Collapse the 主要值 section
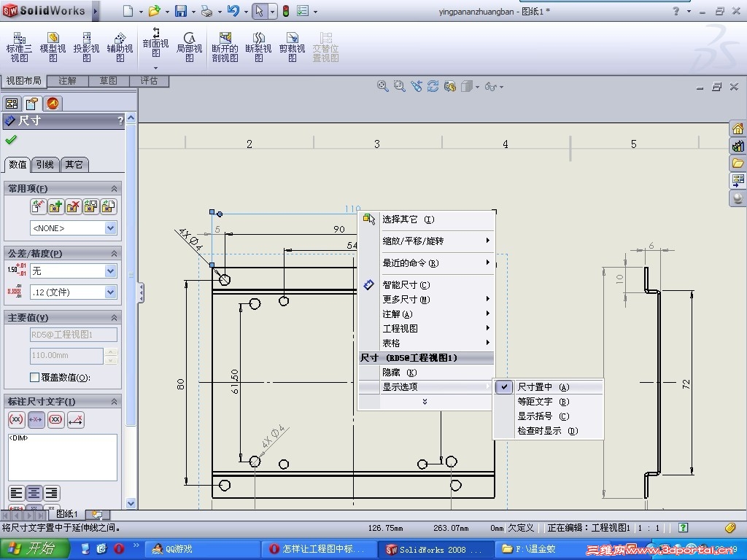 pyautogui.click(x=115, y=318)
